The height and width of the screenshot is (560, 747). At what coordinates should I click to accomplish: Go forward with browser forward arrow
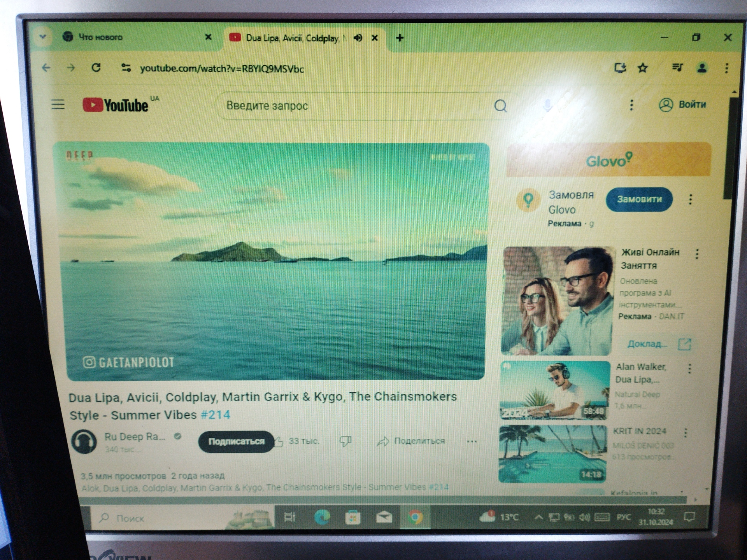tap(71, 68)
